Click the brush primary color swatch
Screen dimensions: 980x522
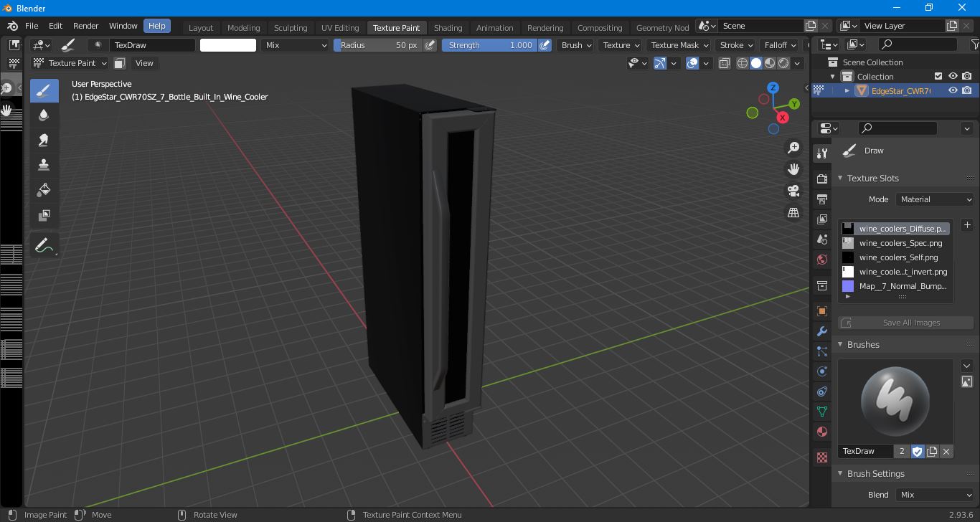pyautogui.click(x=228, y=45)
